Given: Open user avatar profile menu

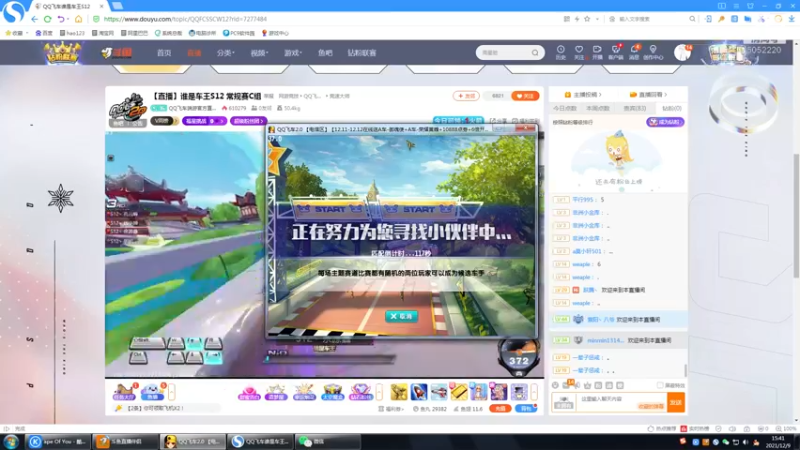Looking at the screenshot, I should coord(682,52).
